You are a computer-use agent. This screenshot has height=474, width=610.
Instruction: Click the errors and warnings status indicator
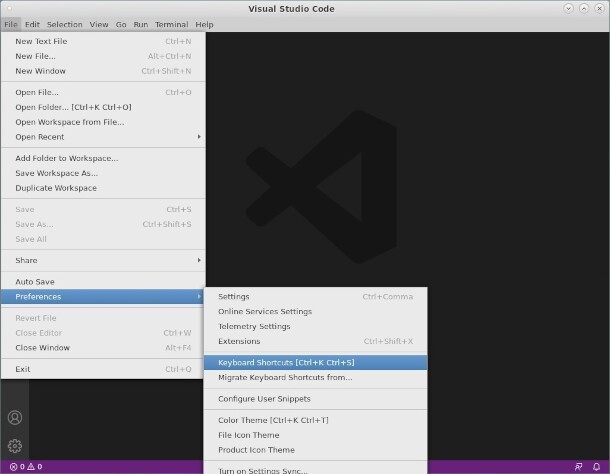pos(26,467)
